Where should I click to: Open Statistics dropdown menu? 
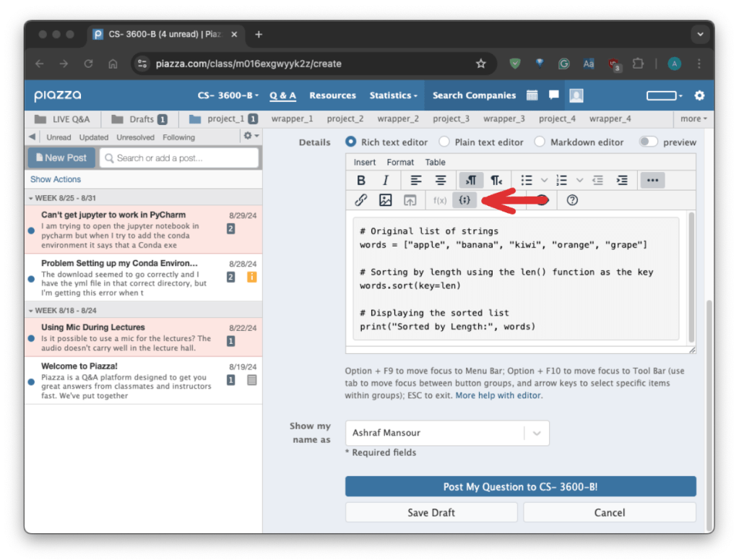pyautogui.click(x=394, y=95)
